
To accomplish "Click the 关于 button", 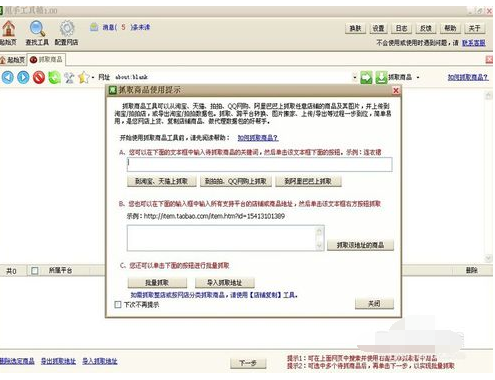I will click(474, 28).
